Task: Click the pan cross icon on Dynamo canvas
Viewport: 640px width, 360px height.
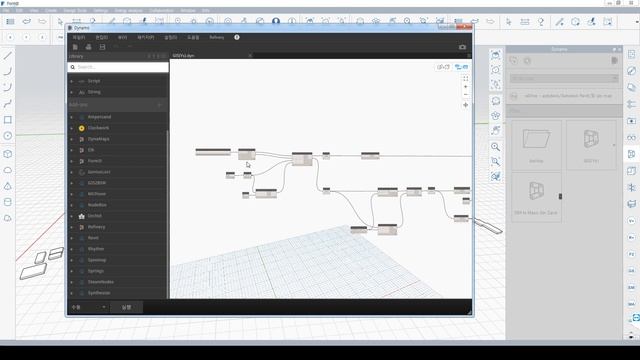Action: [x=465, y=105]
